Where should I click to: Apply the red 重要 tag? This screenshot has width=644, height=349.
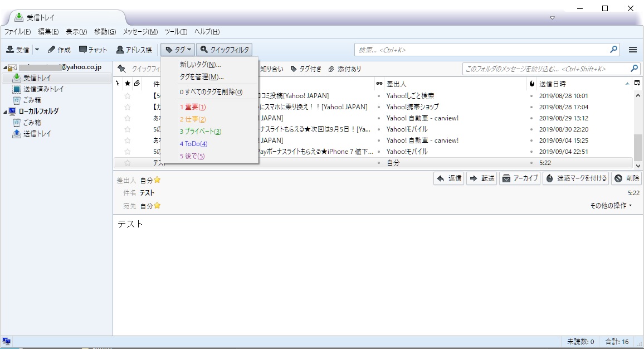[x=193, y=107]
